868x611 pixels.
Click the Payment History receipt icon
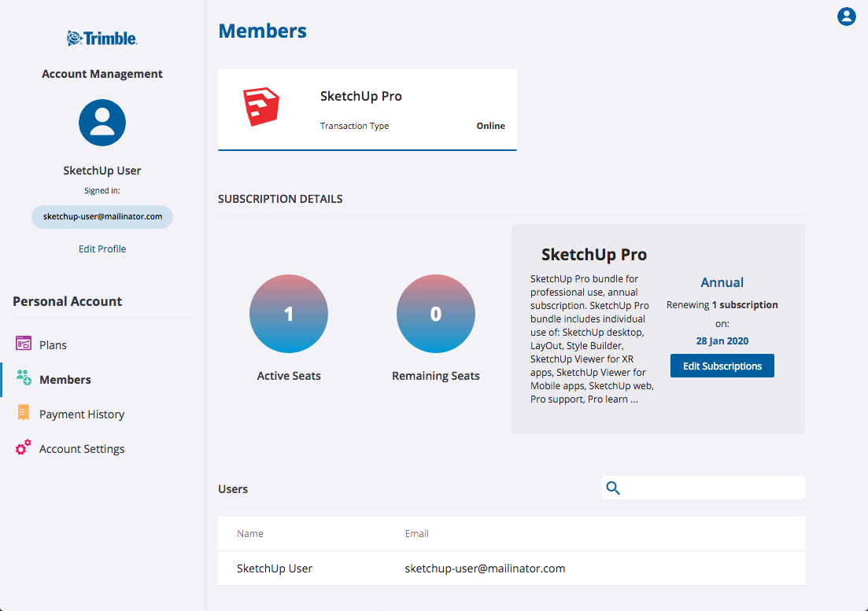tap(24, 412)
